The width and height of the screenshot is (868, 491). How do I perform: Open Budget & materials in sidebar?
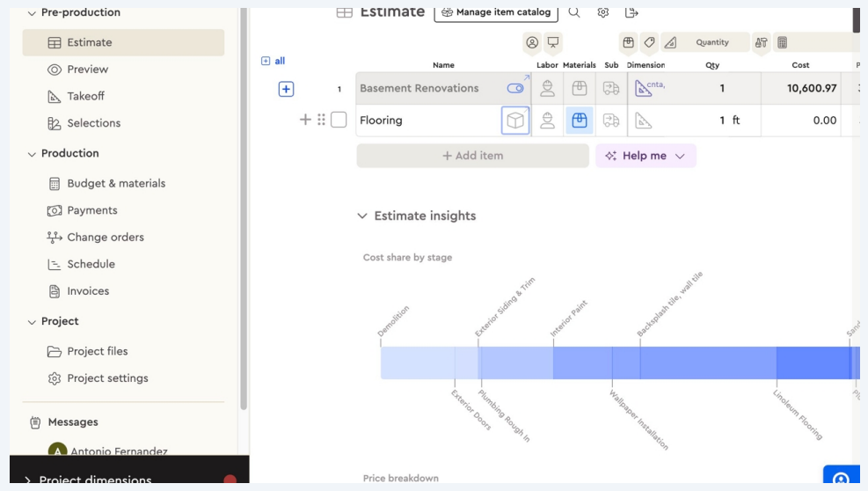[115, 183]
